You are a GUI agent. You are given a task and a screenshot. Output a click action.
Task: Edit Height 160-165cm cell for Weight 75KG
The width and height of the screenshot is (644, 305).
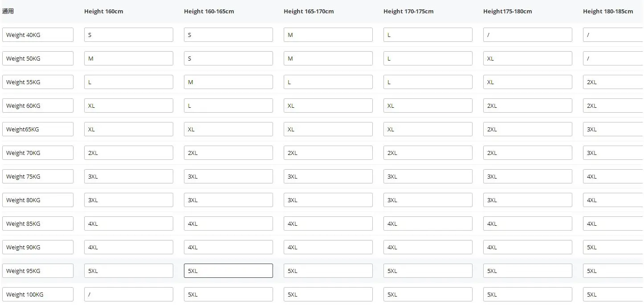[228, 176]
